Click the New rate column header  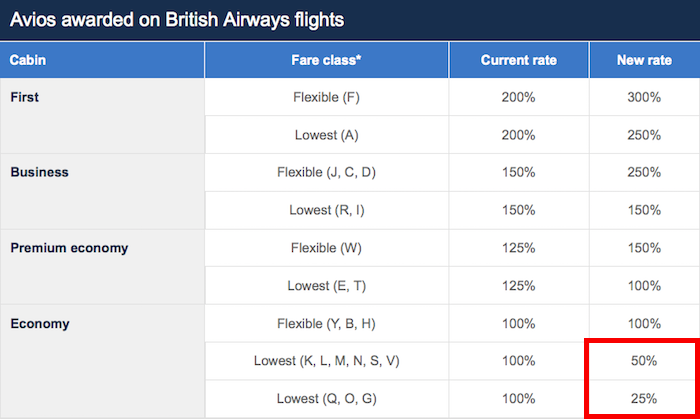tap(644, 60)
